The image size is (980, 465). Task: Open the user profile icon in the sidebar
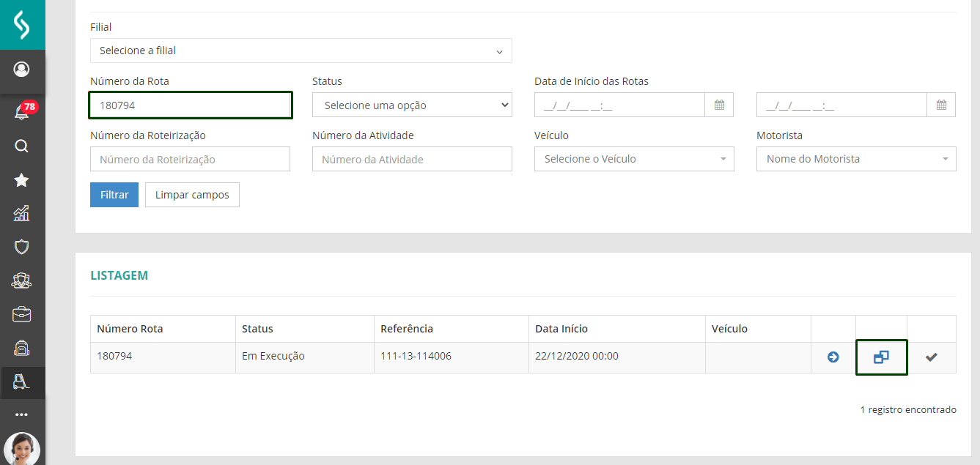[x=22, y=70]
